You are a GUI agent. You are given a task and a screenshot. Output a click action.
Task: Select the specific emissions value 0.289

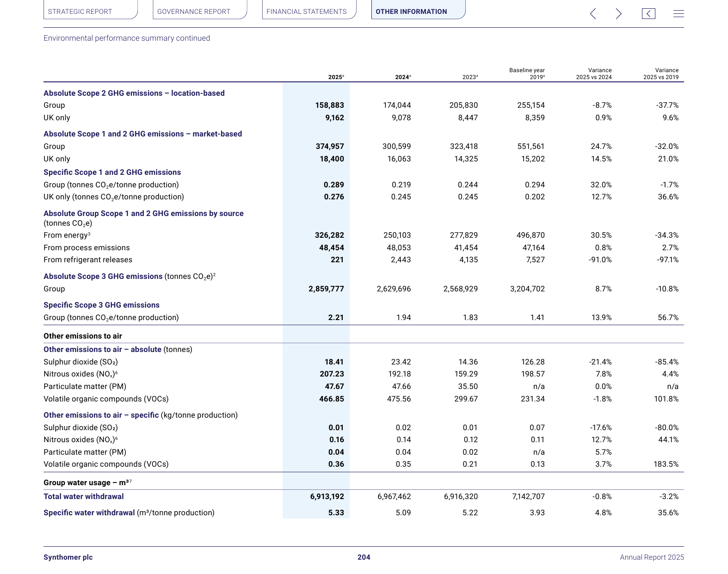pyautogui.click(x=334, y=185)
